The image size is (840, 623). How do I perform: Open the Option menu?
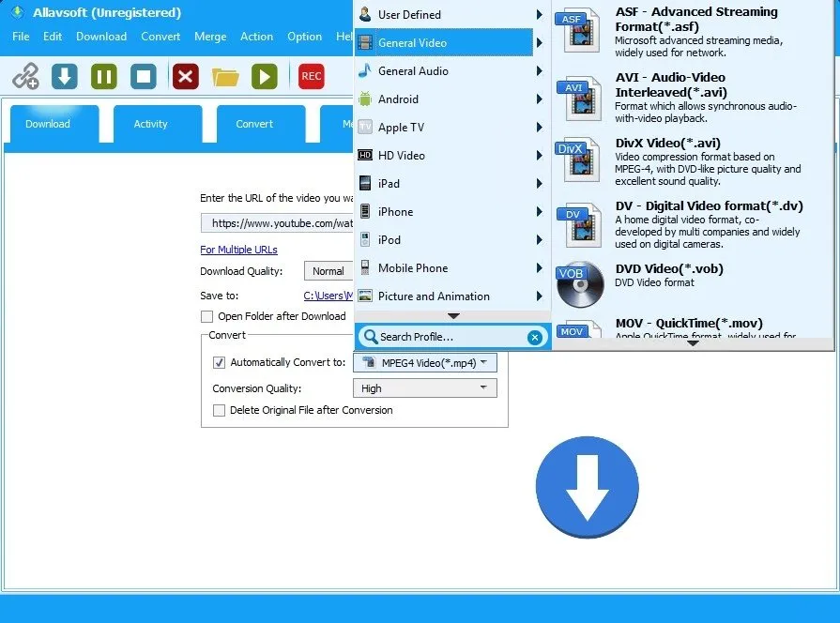click(304, 37)
